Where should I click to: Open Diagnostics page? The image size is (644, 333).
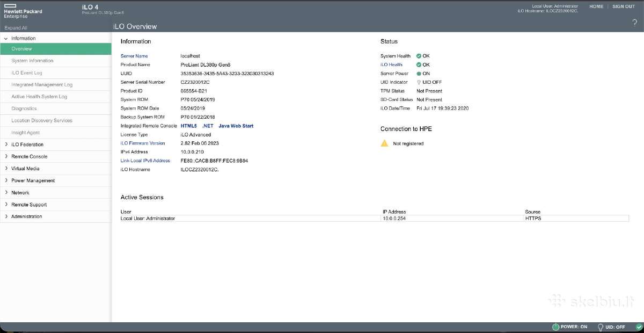tap(24, 108)
